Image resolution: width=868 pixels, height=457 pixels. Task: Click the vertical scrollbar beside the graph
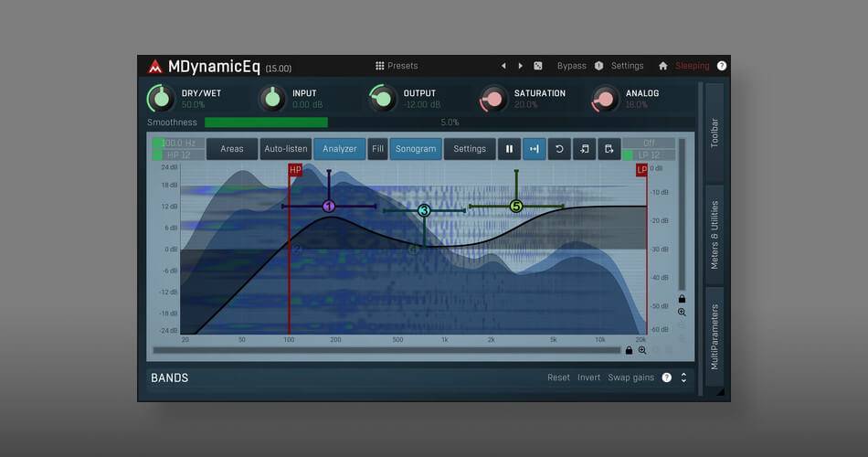click(682, 215)
